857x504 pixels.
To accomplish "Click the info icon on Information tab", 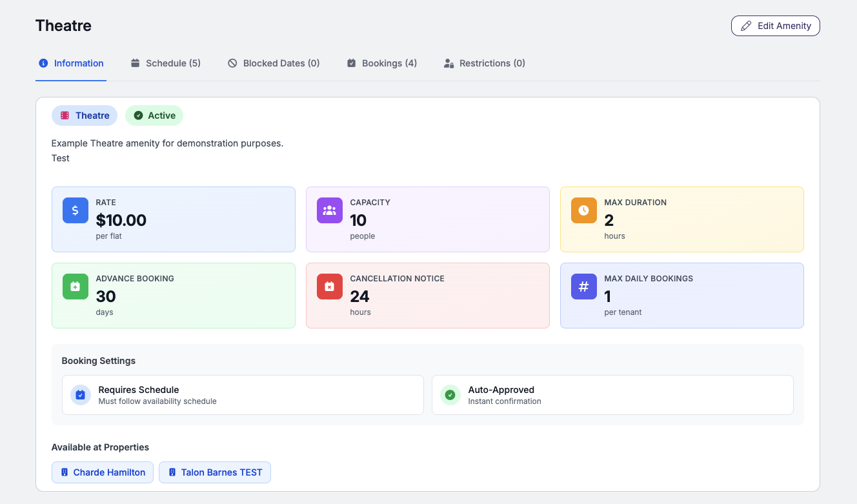I will tap(43, 63).
